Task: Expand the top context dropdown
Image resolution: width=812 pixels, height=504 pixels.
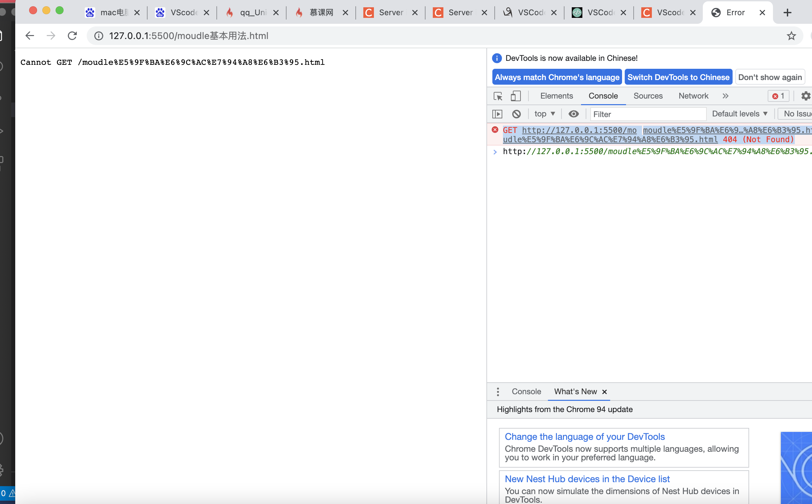Action: pos(545,114)
